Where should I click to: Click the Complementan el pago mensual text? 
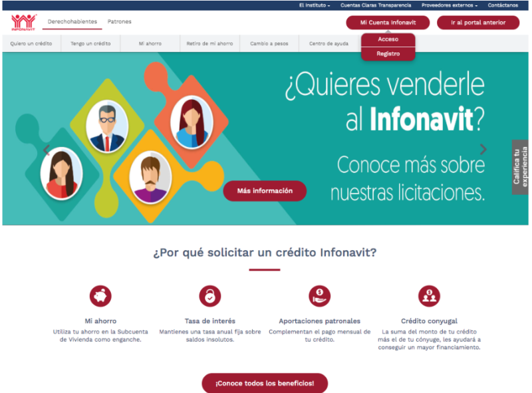320,336
